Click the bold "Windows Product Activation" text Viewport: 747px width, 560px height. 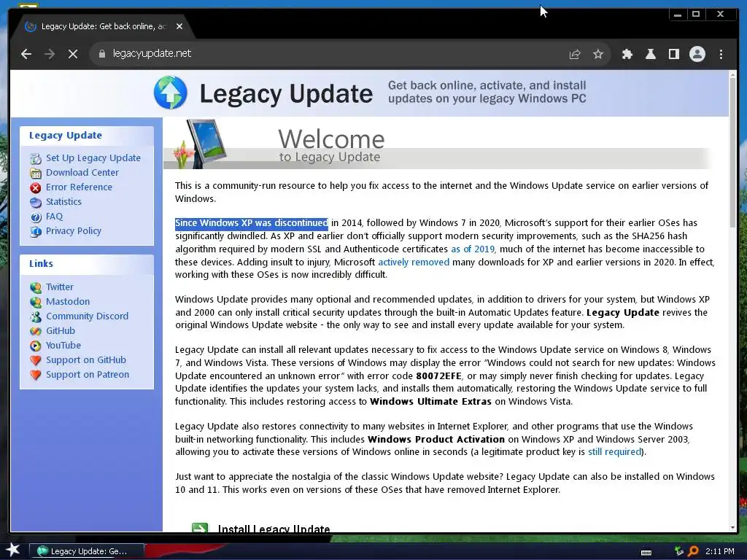coord(436,439)
